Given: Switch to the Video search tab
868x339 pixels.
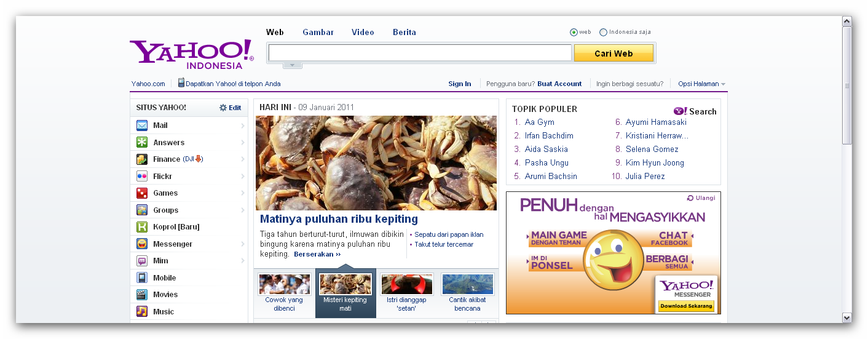Looking at the screenshot, I should click(x=363, y=33).
